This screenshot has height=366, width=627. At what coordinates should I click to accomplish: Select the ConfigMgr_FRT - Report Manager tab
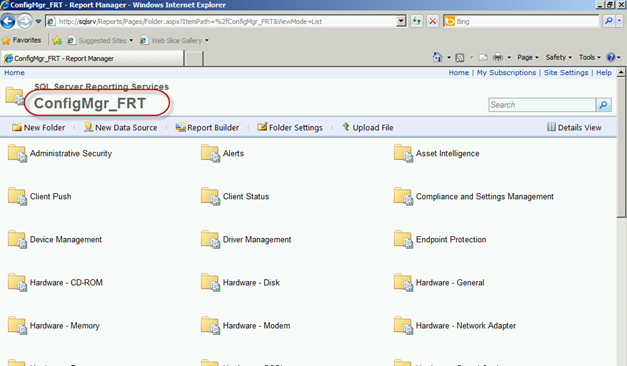pyautogui.click(x=92, y=58)
